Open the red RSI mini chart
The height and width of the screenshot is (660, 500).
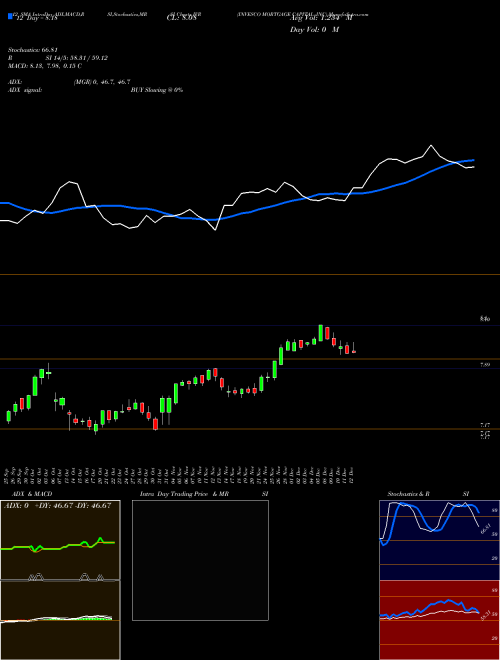[x=439, y=620]
